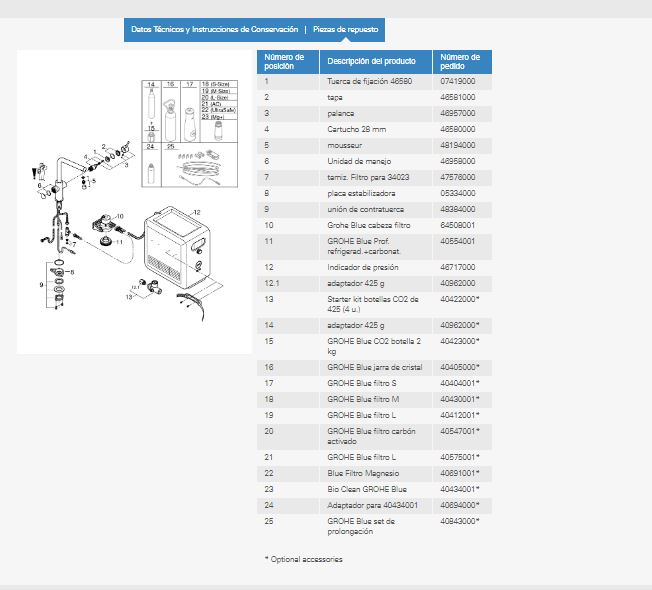Select order number 40434001*
Viewport: 652px width, 590px height.
tap(459, 489)
